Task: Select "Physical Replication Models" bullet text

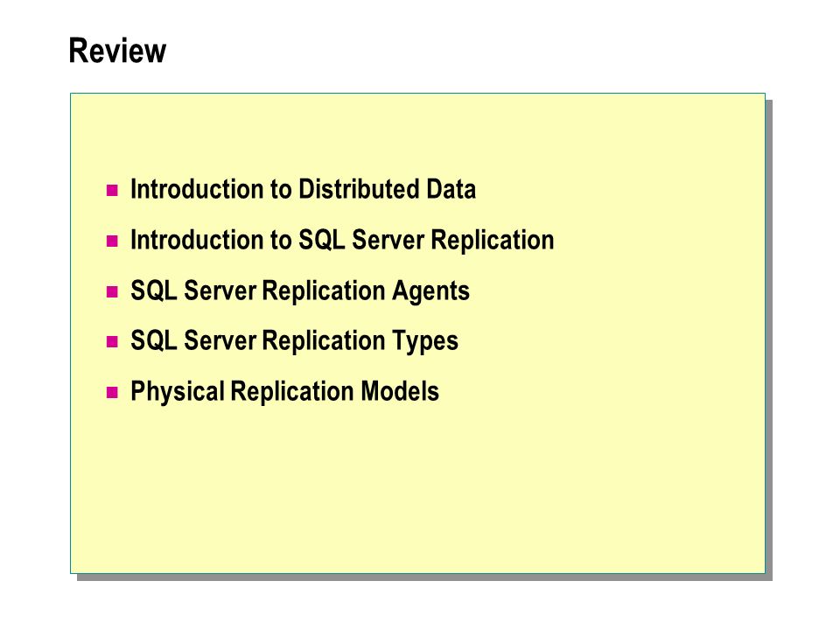Action: [x=285, y=392]
